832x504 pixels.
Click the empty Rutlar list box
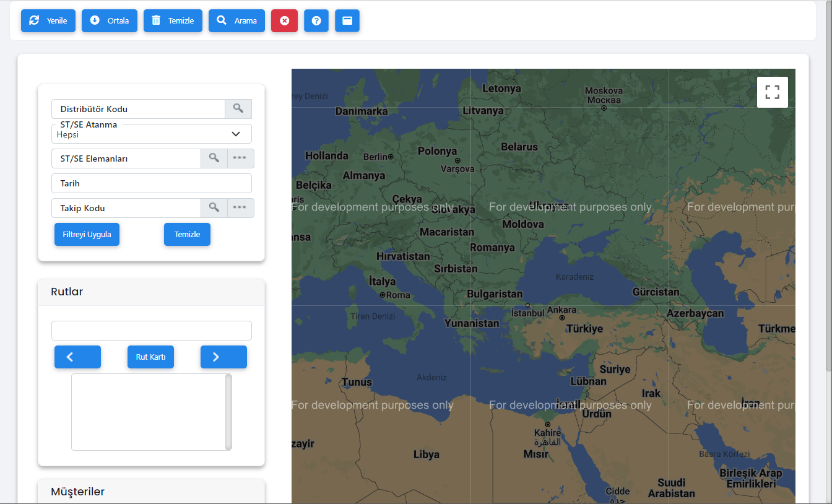coord(149,412)
